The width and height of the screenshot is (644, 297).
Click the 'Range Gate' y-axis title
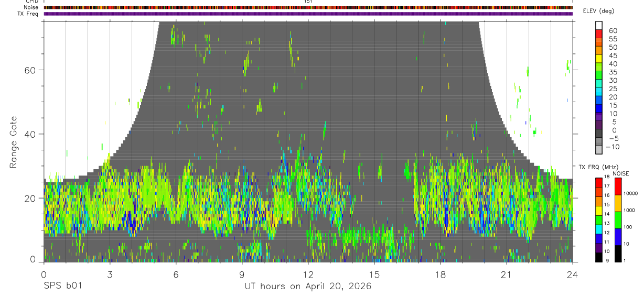point(14,141)
